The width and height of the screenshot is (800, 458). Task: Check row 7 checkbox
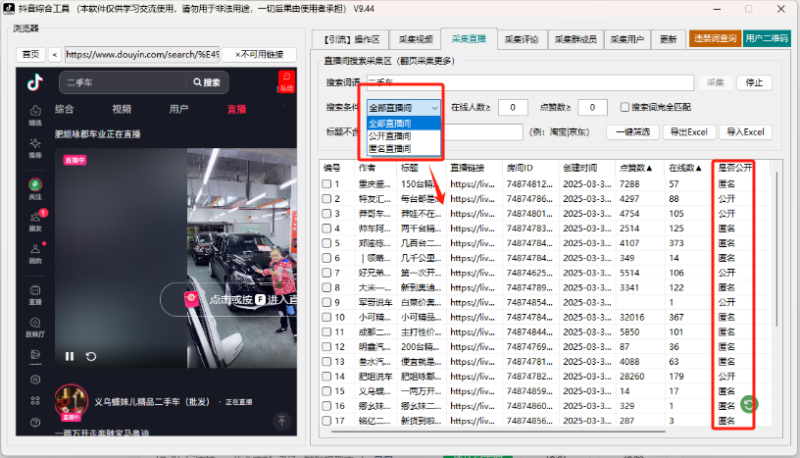pyautogui.click(x=327, y=272)
